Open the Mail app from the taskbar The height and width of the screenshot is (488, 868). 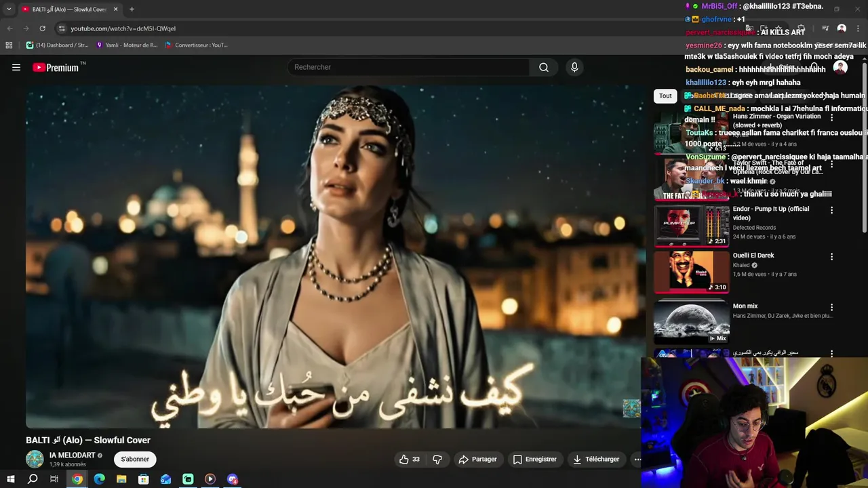coord(166,479)
